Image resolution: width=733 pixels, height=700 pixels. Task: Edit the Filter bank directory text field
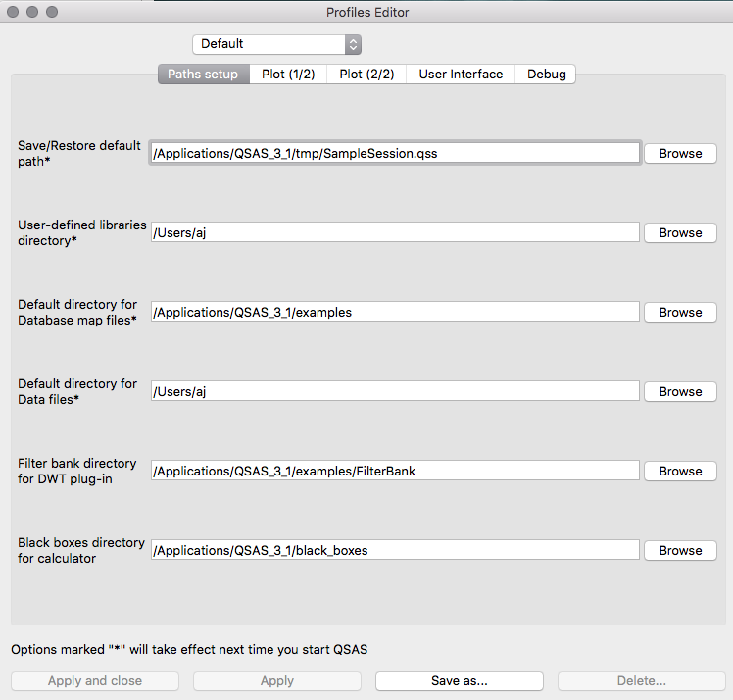coord(395,472)
